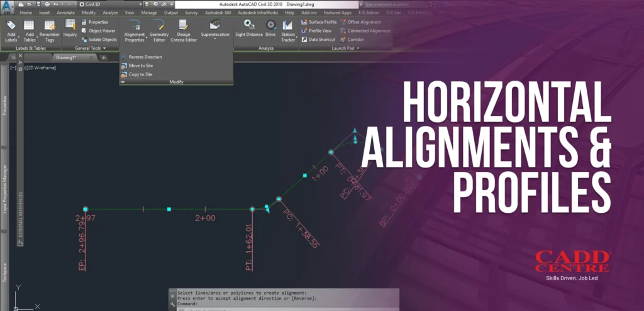Choose Reverse Direction from Modify panel
Screen dimensions: 644x311
[x=145, y=57]
